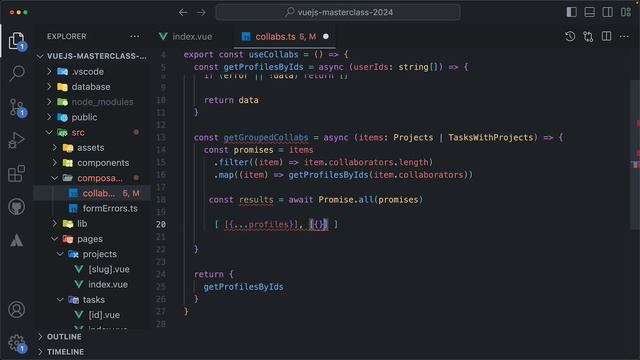640x360 pixels.
Task: Click the results variable on line 18
Action: [x=256, y=200]
